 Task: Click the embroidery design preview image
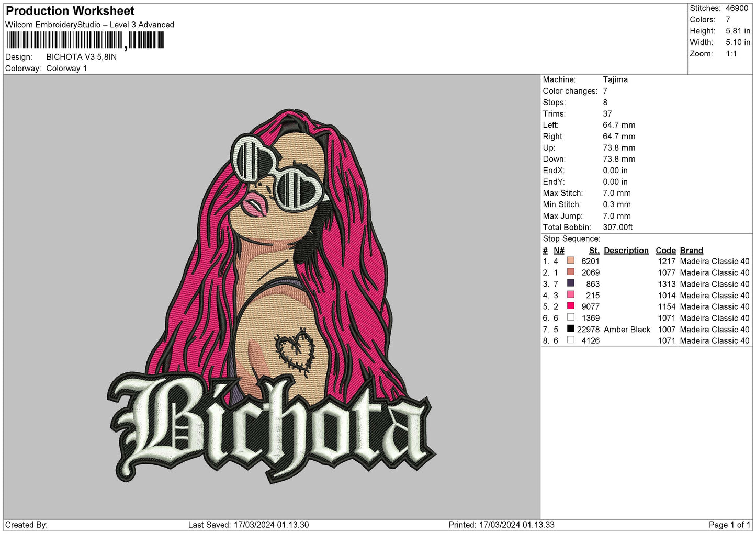coord(272,296)
